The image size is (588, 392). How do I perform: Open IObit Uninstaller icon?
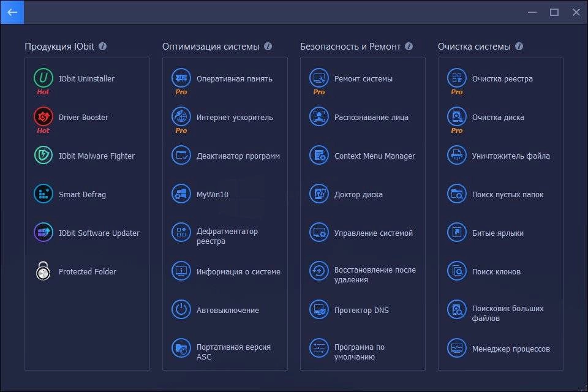43,78
